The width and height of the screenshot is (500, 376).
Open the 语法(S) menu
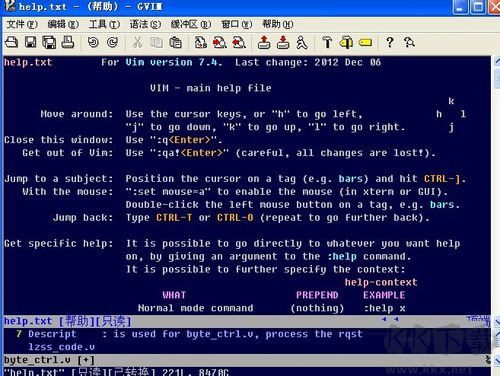click(145, 24)
